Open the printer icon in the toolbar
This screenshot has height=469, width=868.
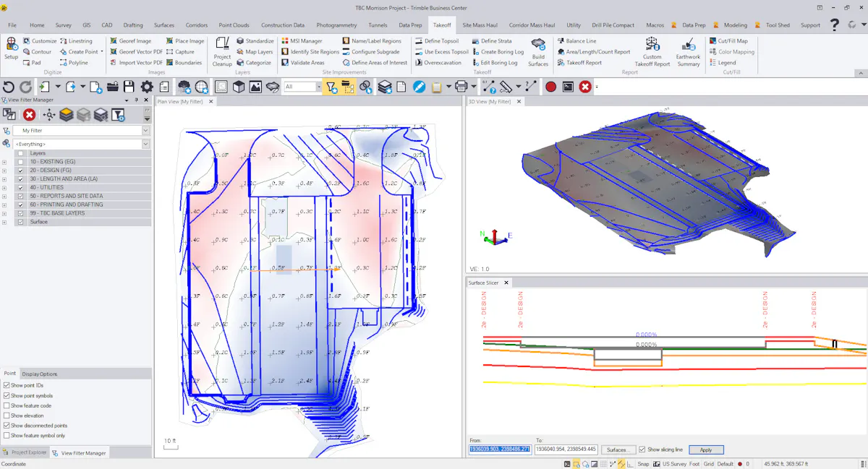(x=461, y=87)
